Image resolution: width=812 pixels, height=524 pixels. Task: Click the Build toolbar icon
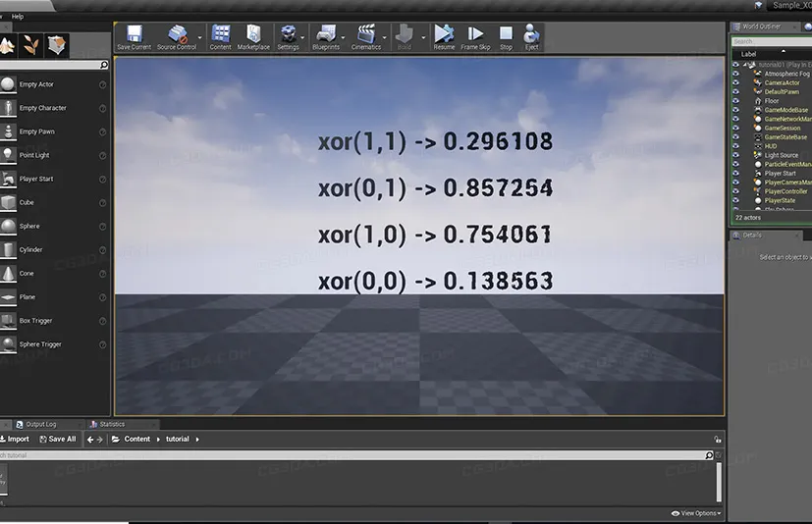tap(405, 37)
